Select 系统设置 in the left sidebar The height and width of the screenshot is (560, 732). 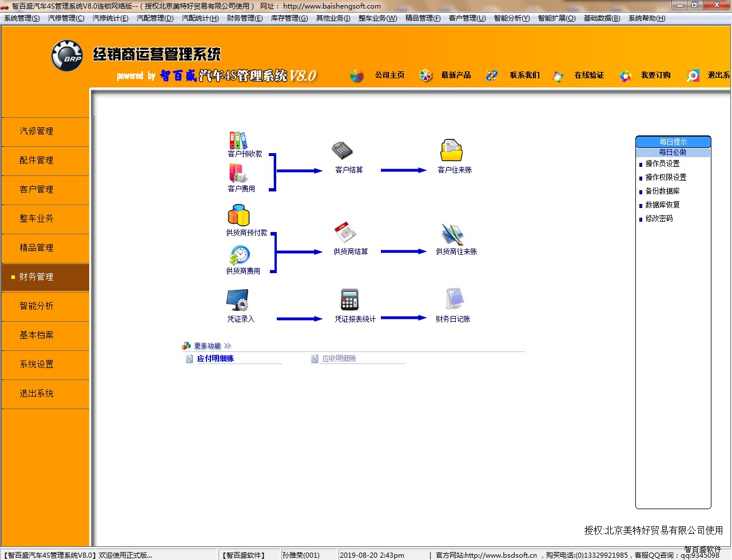click(45, 365)
